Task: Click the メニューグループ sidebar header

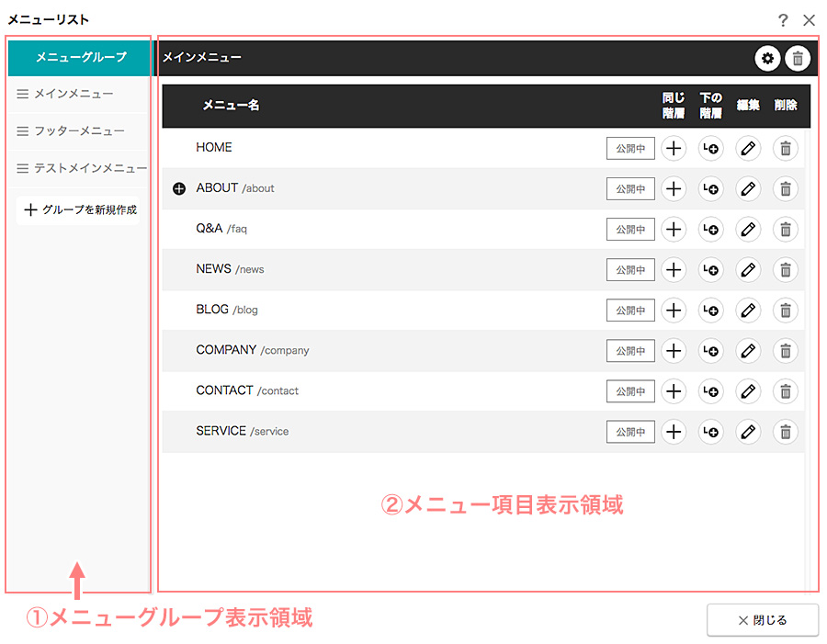Action: pos(79,58)
